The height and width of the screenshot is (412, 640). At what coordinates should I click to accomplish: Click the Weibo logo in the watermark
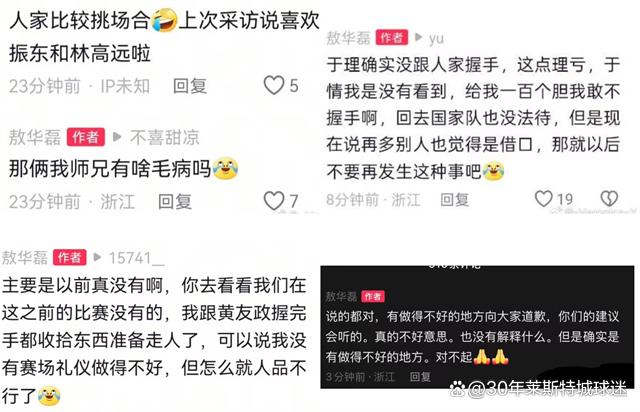458,388
